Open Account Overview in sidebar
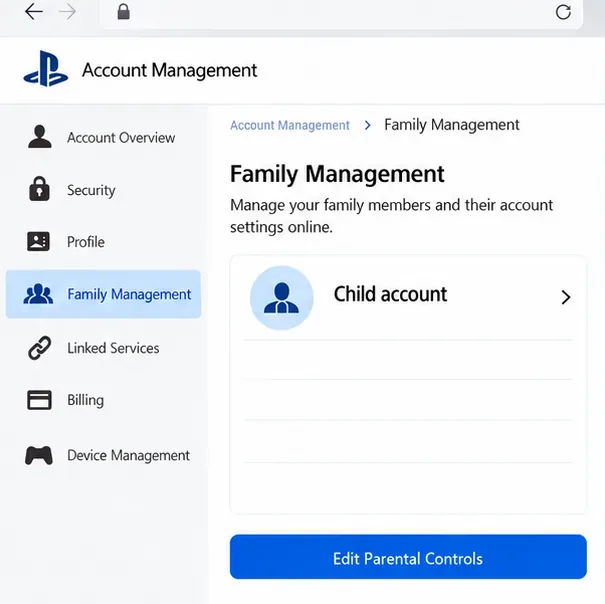 click(103, 137)
